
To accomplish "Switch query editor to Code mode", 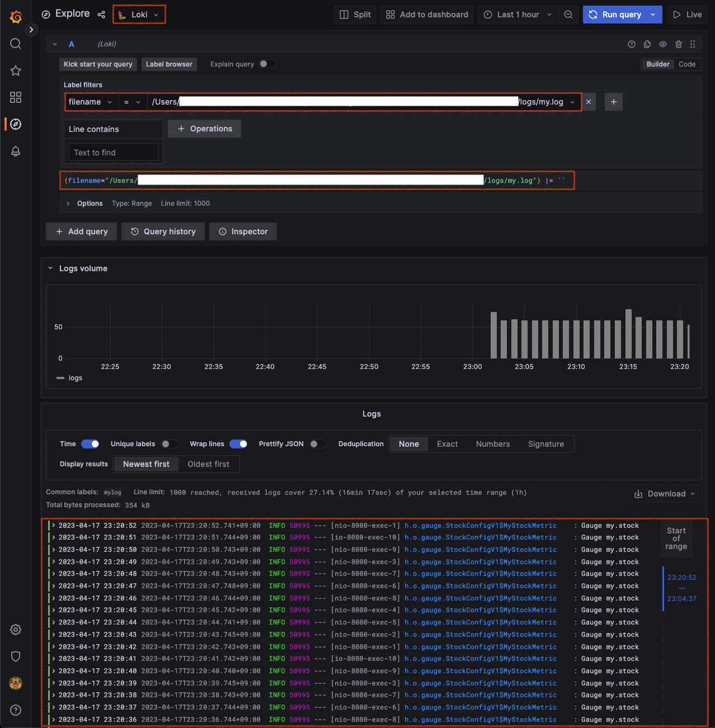I will [x=687, y=64].
